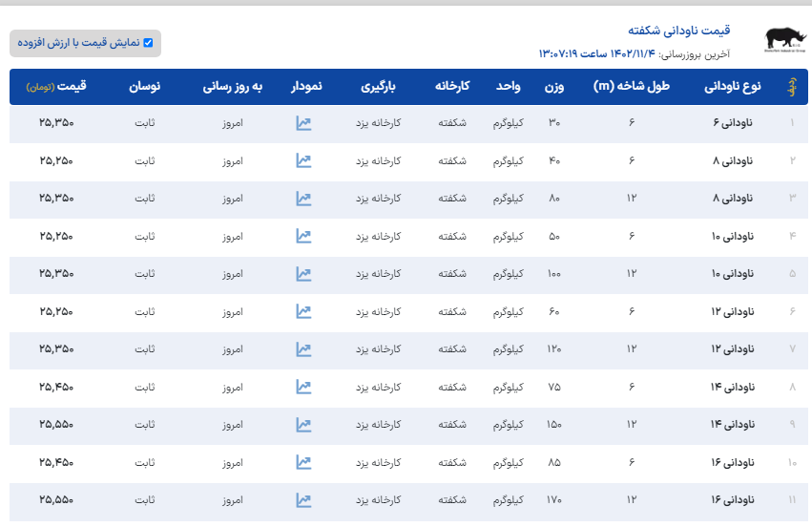Show the chart for row 8, ناودانی 14
The image size is (812, 527).
click(303, 387)
